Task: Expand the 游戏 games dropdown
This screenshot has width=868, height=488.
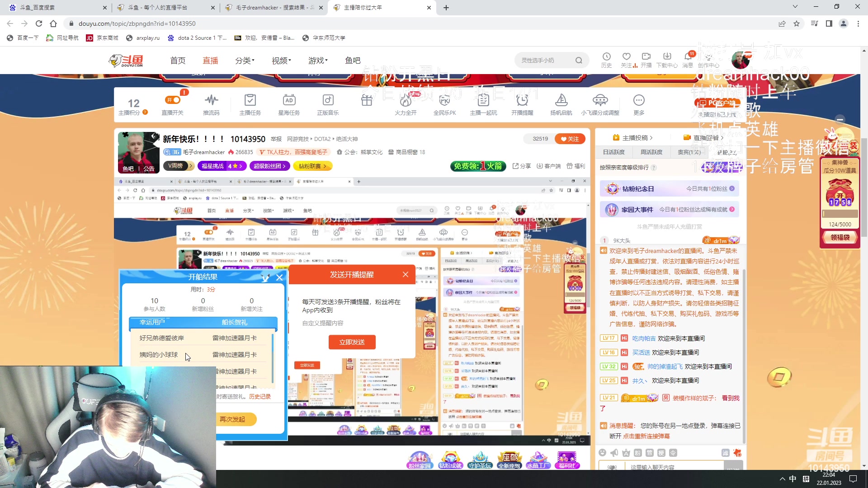Action: [318, 61]
